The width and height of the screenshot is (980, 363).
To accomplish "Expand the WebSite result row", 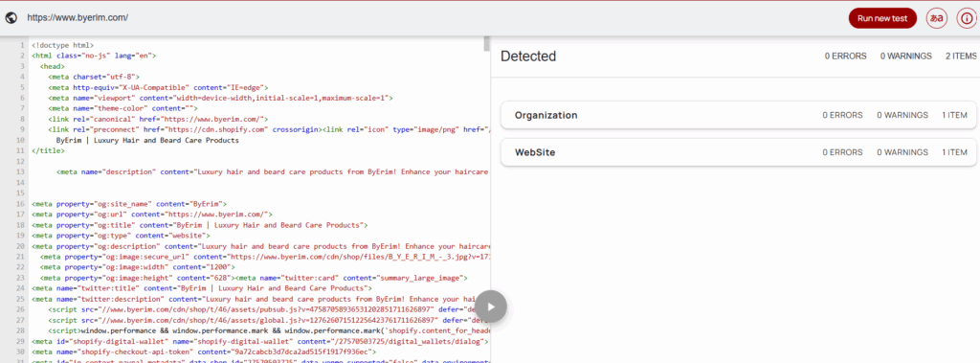I will click(x=739, y=152).
